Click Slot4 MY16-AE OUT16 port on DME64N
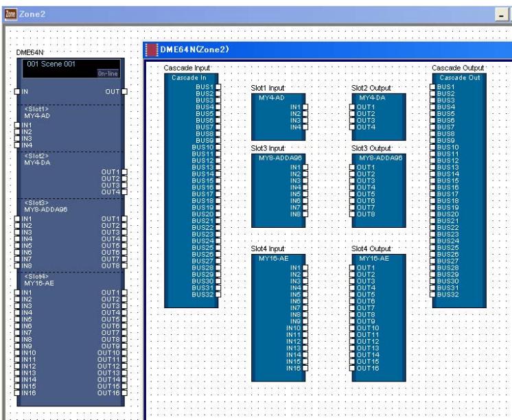The height and width of the screenshot is (420, 512). [124, 393]
